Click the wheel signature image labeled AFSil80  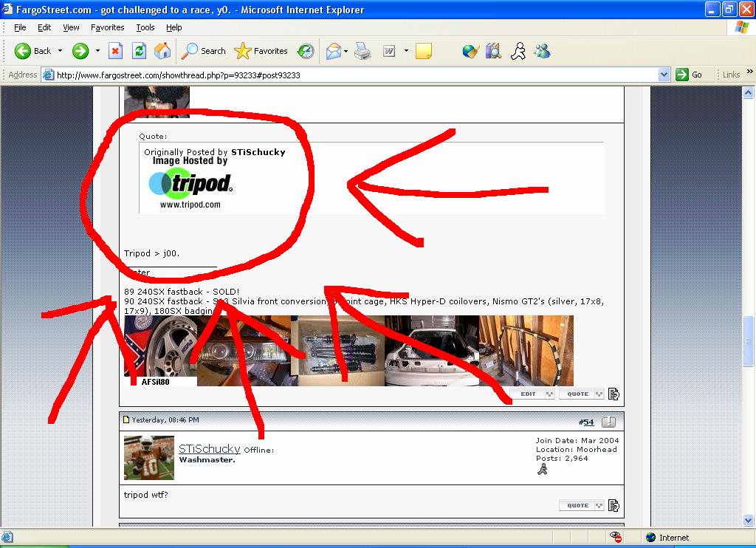point(160,351)
